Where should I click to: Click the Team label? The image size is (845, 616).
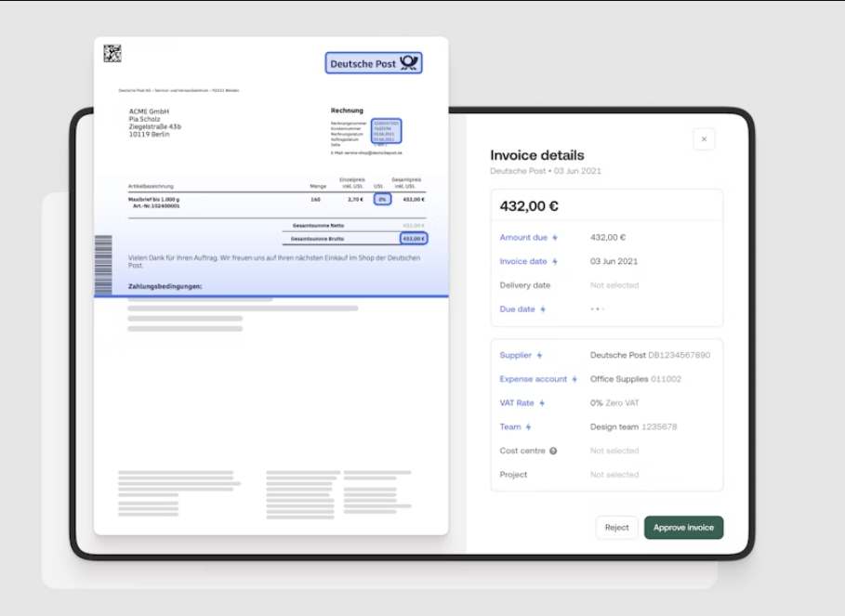coord(510,427)
